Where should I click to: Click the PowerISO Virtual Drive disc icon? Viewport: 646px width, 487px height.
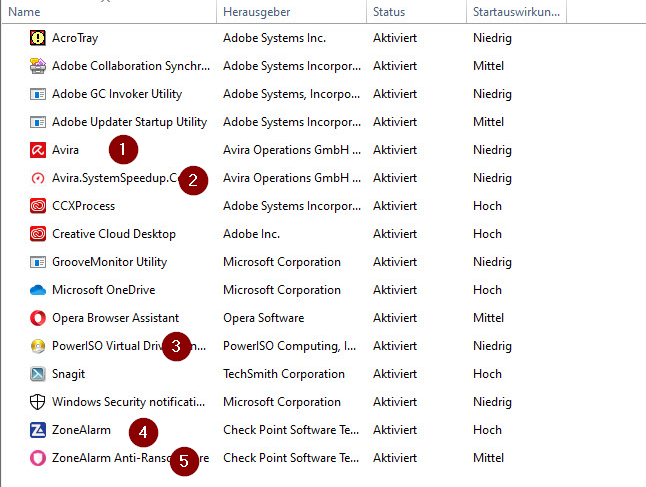[38, 346]
